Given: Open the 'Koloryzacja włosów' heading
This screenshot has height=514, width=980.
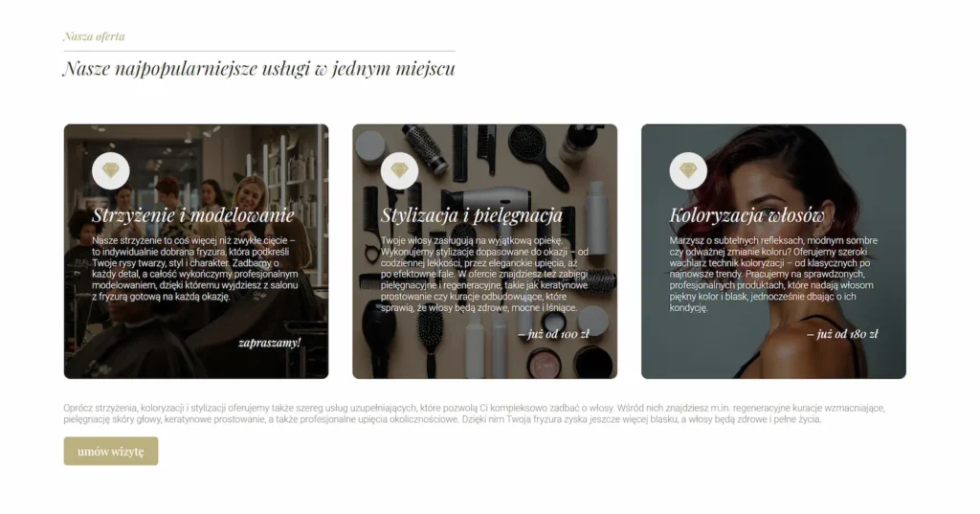Looking at the screenshot, I should pos(746,215).
